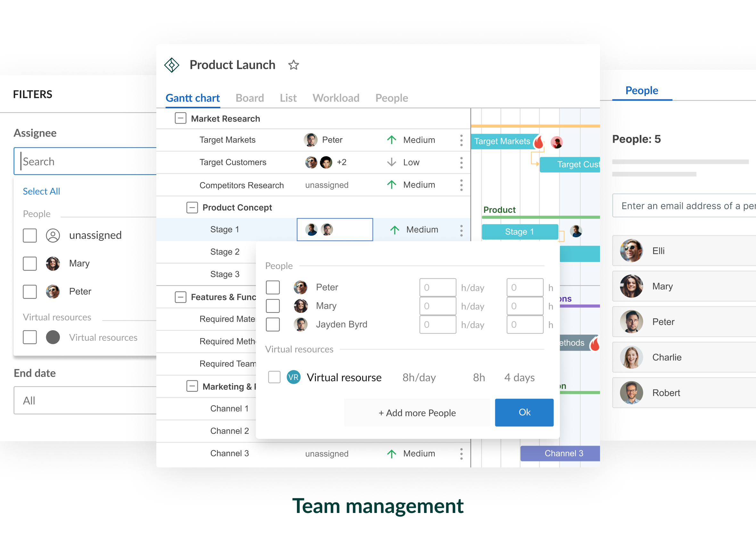Image resolution: width=756 pixels, height=554 pixels.
Task: Click the GanttPRO diamond logo
Action: click(172, 65)
